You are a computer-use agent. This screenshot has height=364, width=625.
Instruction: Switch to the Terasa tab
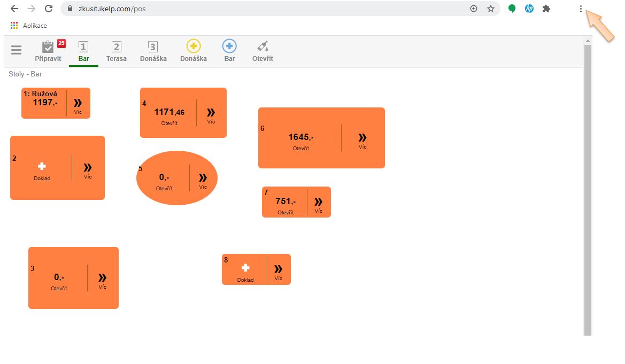pyautogui.click(x=117, y=51)
